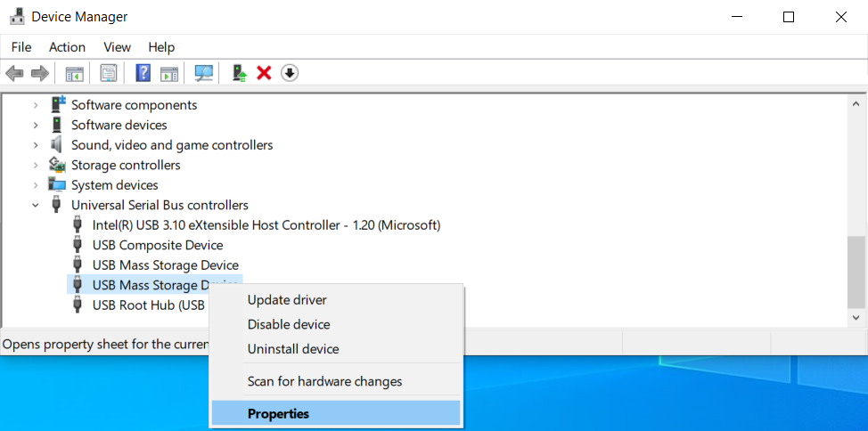Image resolution: width=868 pixels, height=431 pixels.
Task: Open the Properties sheet toolbar icon
Action: pos(109,73)
